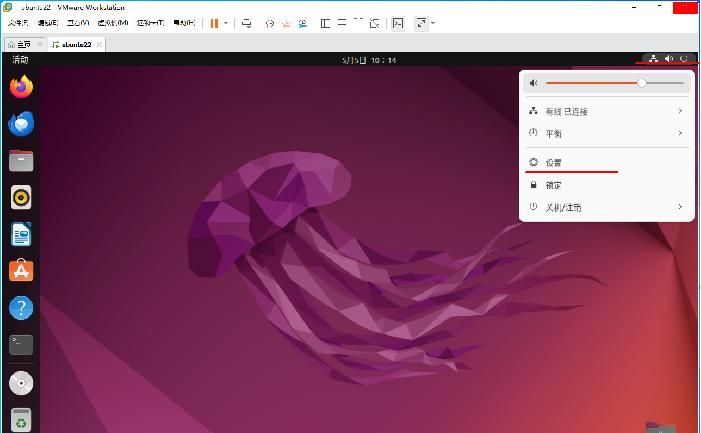Adjust the volume slider in system menu

coord(615,83)
